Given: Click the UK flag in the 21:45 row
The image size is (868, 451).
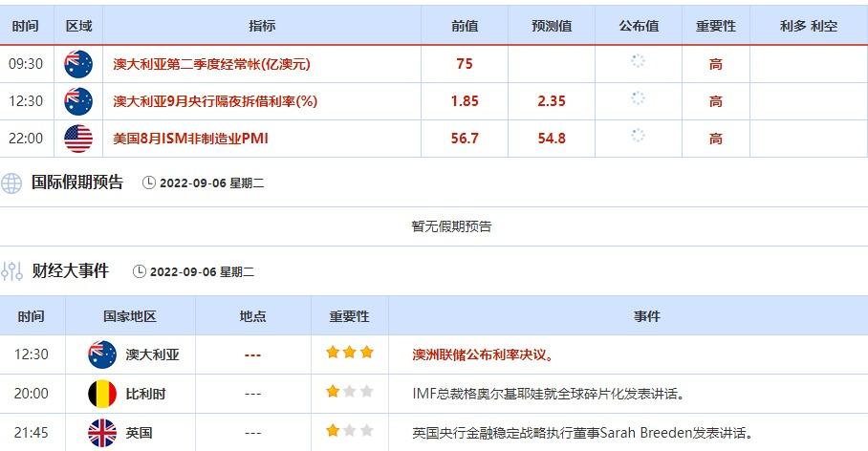Looking at the screenshot, I should click(102, 433).
